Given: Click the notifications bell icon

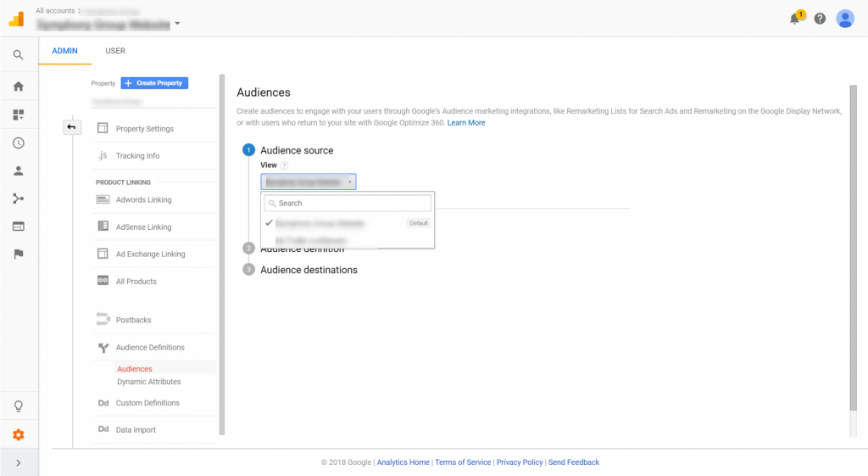Looking at the screenshot, I should coord(795,19).
